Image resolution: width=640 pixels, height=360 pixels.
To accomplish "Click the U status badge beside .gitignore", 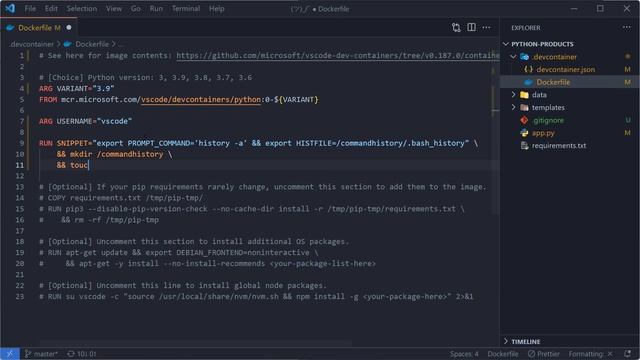I will (x=628, y=120).
